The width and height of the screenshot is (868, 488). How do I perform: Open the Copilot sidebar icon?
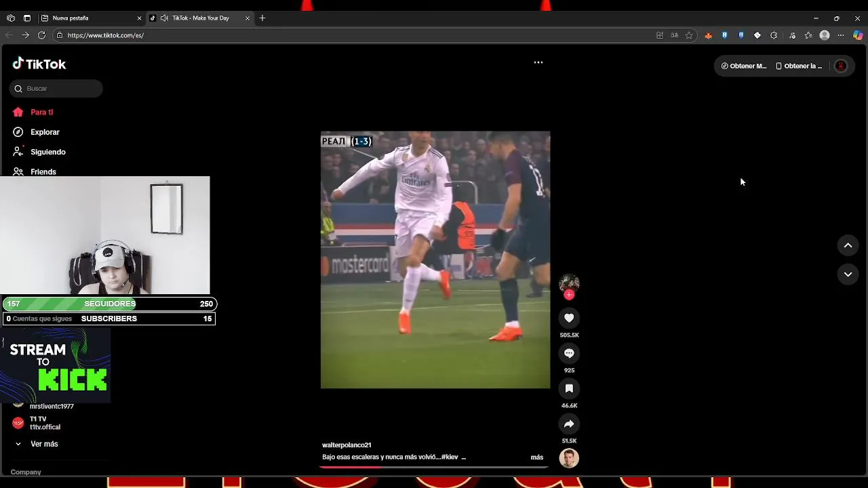tap(859, 35)
